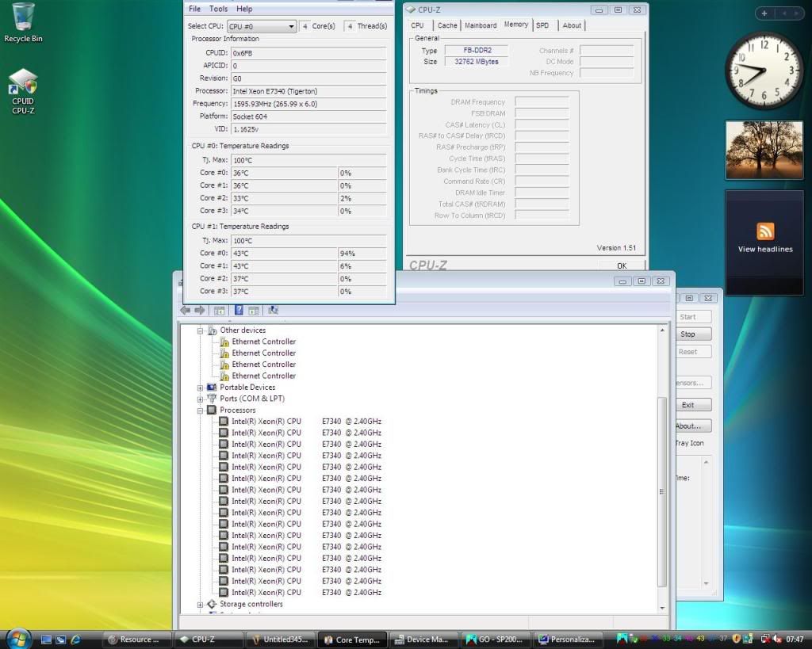Click the Device Manager vertical scrollbar thumb
The height and width of the screenshot is (649, 812).
pyautogui.click(x=661, y=491)
